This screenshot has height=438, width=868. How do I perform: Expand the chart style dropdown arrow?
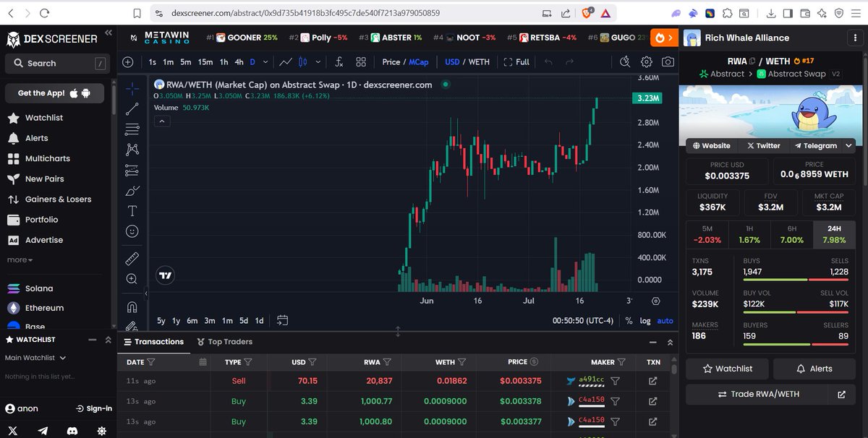pyautogui.click(x=318, y=62)
